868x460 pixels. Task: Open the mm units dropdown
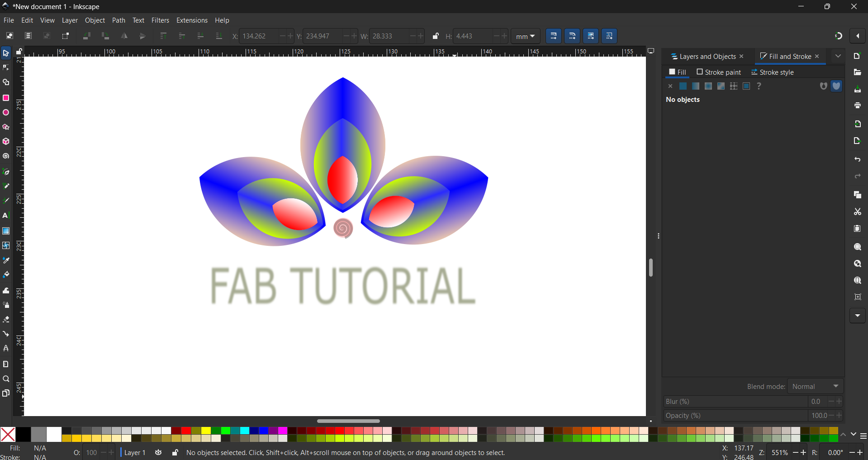(526, 36)
